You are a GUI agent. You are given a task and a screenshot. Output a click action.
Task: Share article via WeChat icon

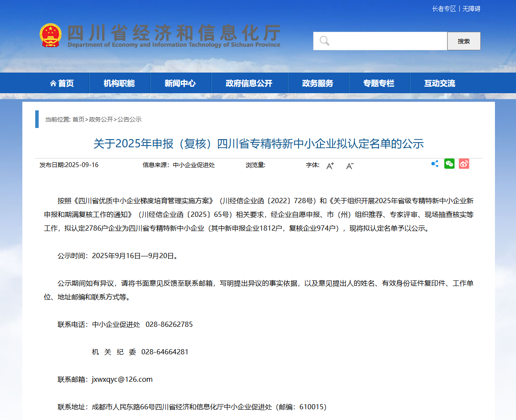pyautogui.click(x=449, y=164)
